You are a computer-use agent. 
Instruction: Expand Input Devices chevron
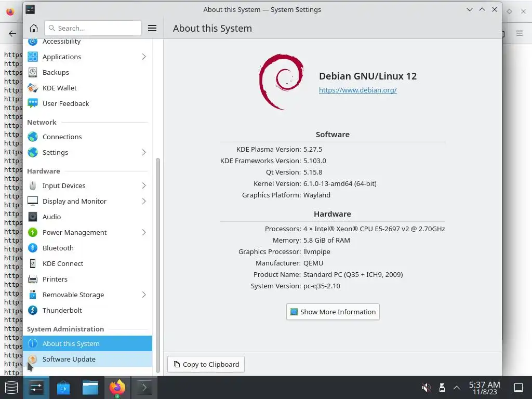144,185
